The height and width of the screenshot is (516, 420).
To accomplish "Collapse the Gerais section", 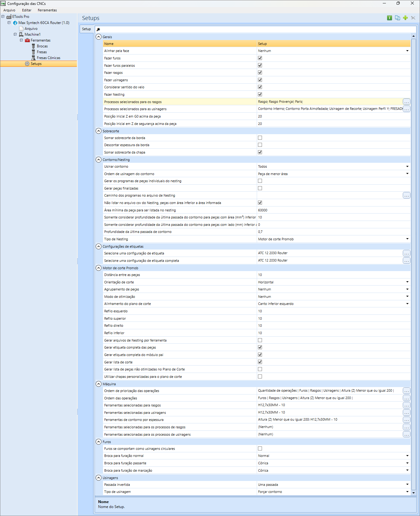I will (98, 37).
